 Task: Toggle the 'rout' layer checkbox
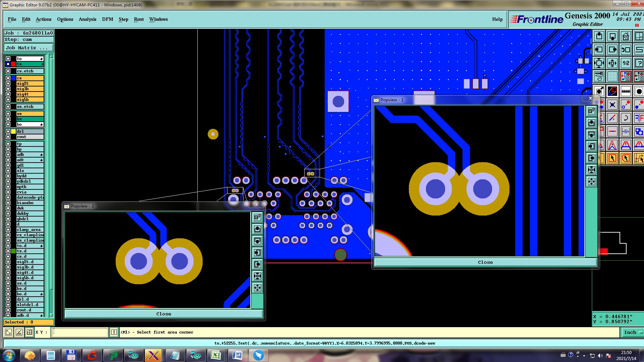tap(8, 137)
